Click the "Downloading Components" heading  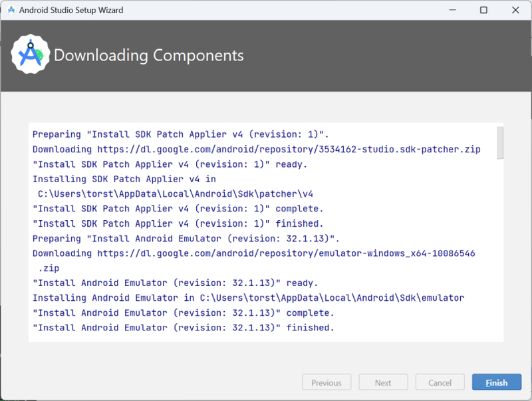tap(148, 55)
